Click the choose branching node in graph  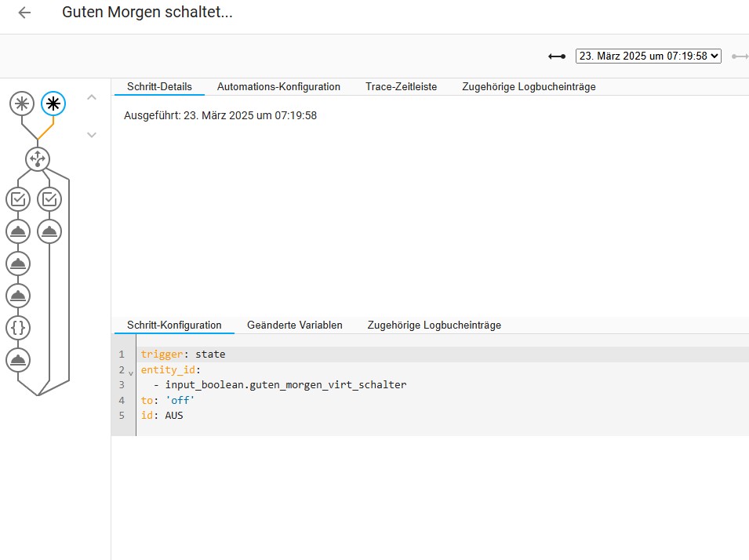coord(38,158)
